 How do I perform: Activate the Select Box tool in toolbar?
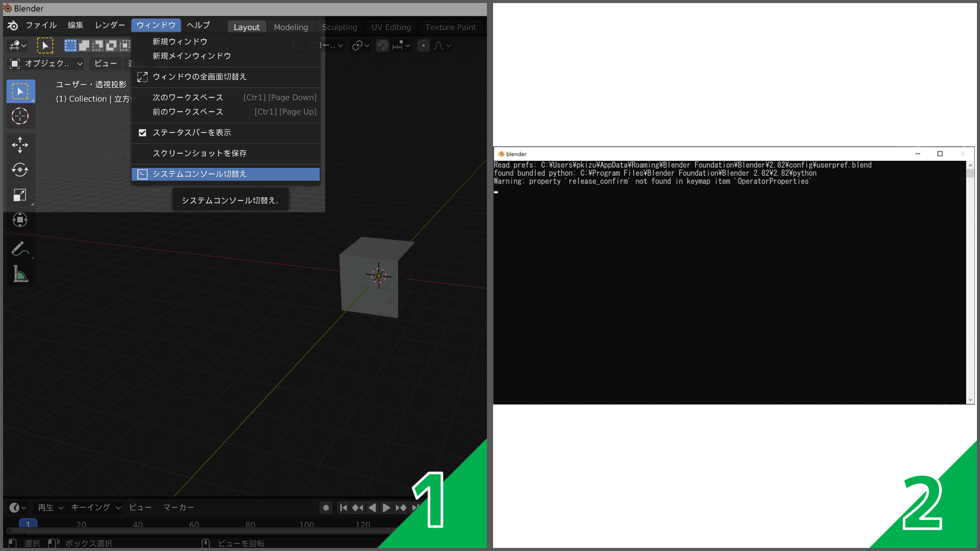pos(20,91)
